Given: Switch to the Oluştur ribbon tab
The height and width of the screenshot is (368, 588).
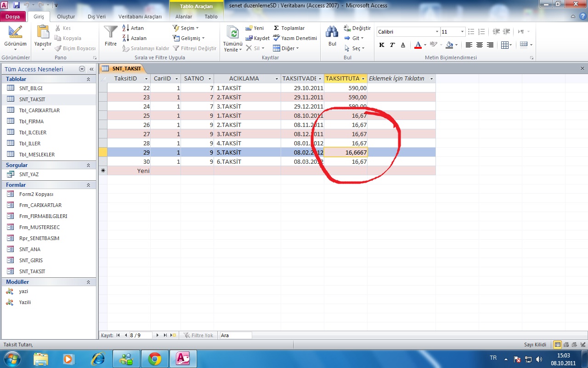Looking at the screenshot, I should [66, 17].
